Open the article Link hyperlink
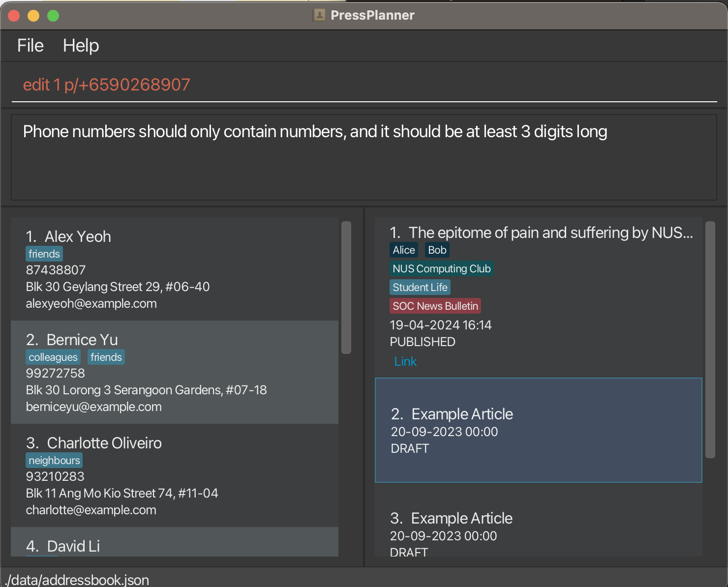Image resolution: width=728 pixels, height=587 pixels. pos(405,361)
